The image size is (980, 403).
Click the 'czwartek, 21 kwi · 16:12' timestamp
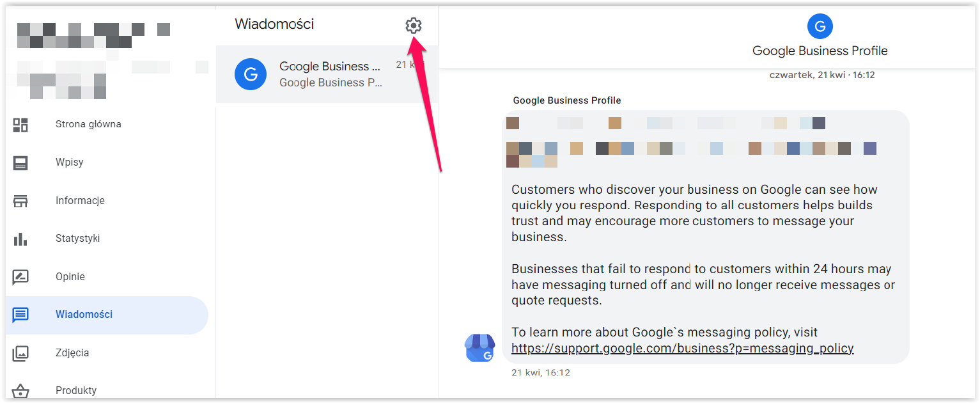coord(821,75)
